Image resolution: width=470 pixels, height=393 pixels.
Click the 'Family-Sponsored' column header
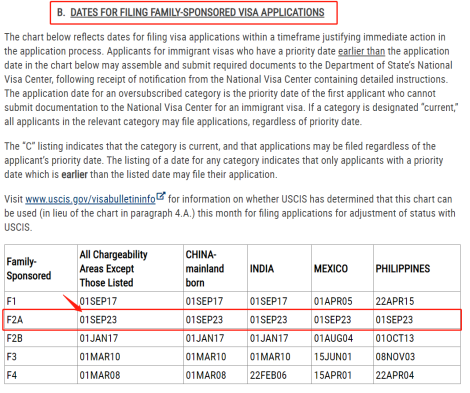(x=29, y=269)
